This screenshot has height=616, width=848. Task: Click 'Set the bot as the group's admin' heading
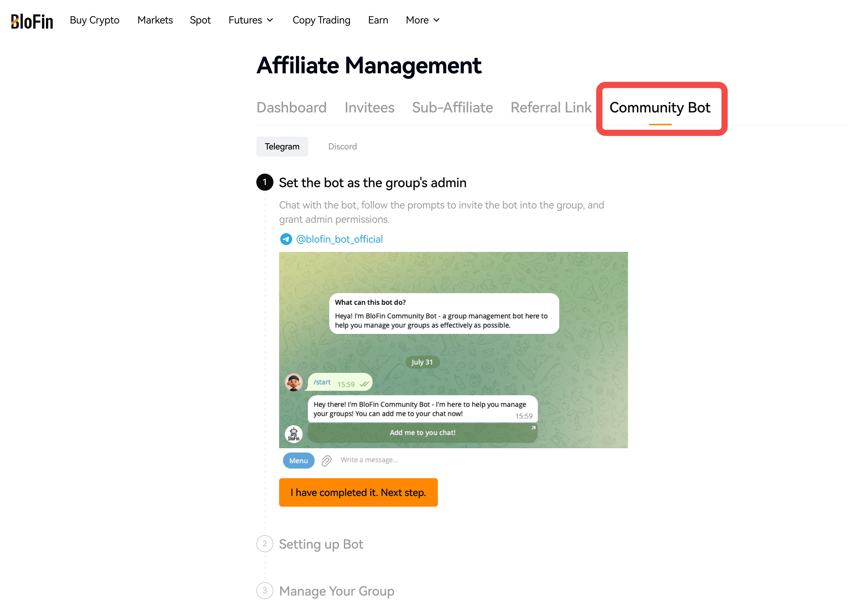click(x=372, y=183)
